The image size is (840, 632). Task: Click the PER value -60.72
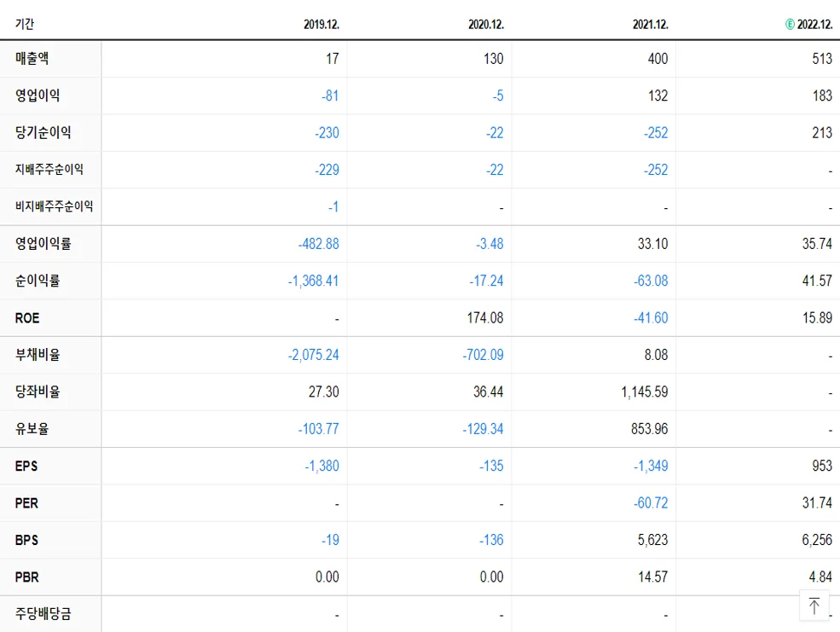coord(651,503)
